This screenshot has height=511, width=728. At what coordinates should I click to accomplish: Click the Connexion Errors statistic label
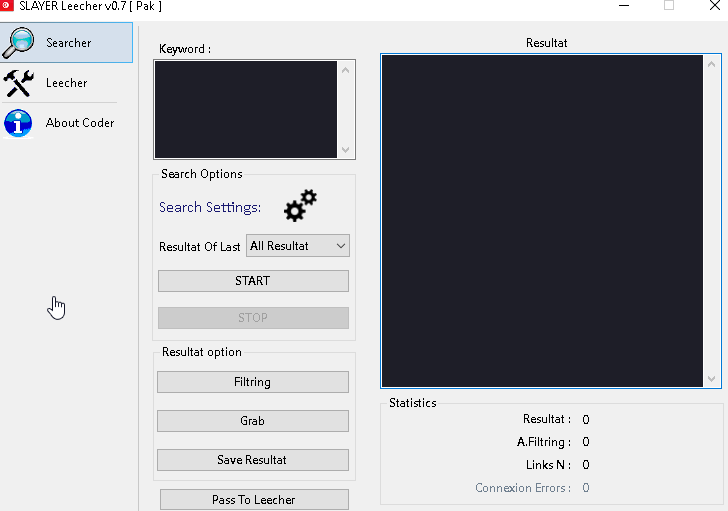pyautogui.click(x=523, y=488)
